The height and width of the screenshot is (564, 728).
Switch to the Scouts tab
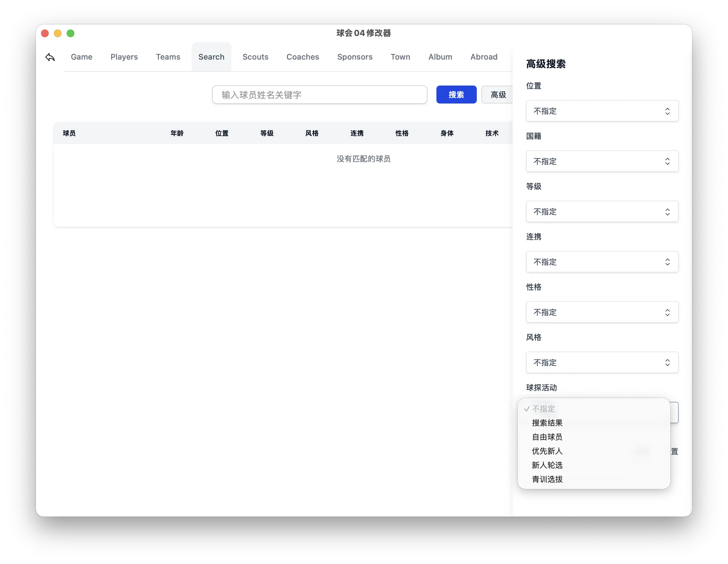pos(255,57)
